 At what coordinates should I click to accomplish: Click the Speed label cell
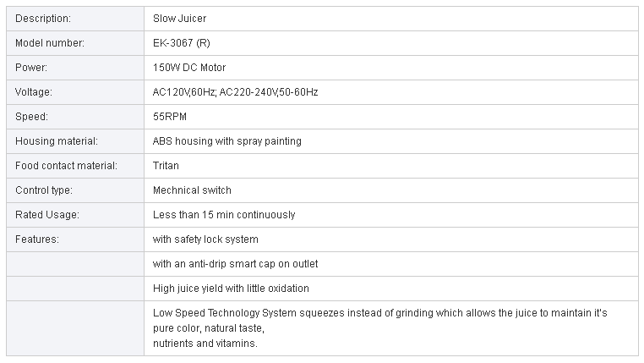[75, 117]
